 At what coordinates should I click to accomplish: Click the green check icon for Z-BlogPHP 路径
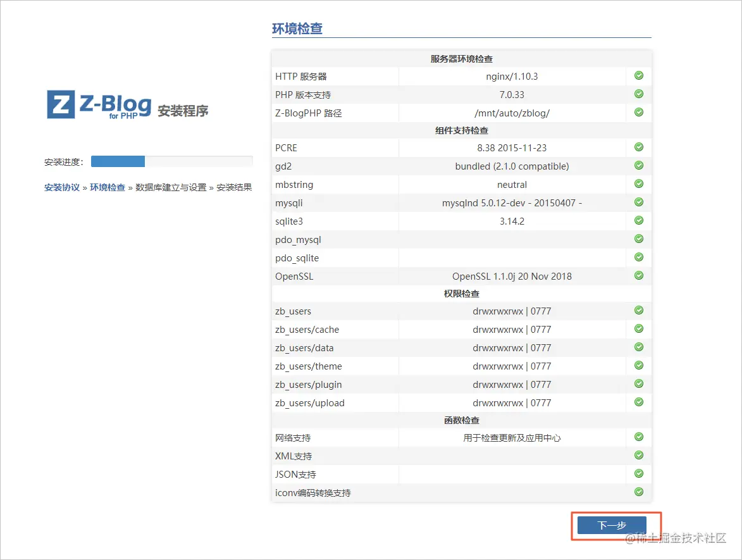point(638,112)
